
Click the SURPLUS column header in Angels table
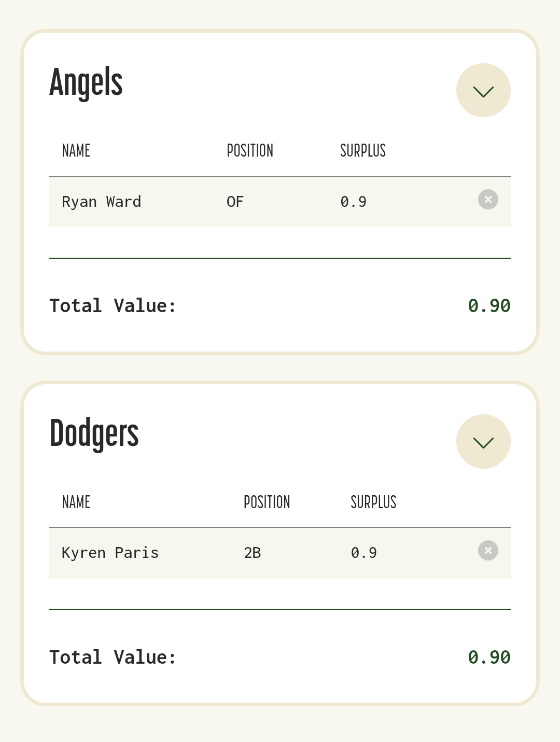(x=363, y=151)
